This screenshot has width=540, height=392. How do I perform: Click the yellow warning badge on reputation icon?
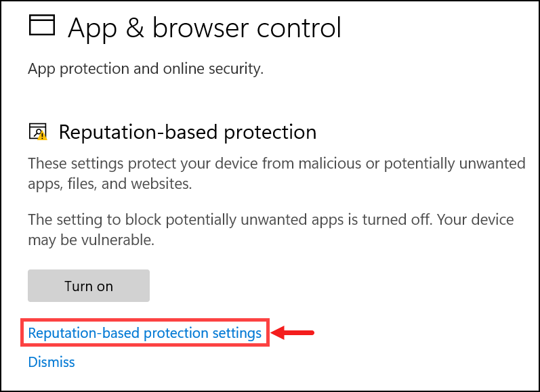[43, 135]
